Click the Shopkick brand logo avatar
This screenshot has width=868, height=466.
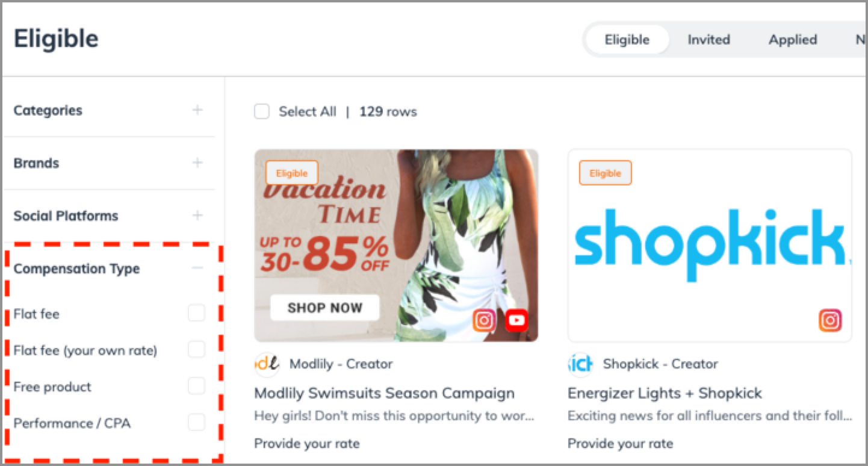point(580,364)
